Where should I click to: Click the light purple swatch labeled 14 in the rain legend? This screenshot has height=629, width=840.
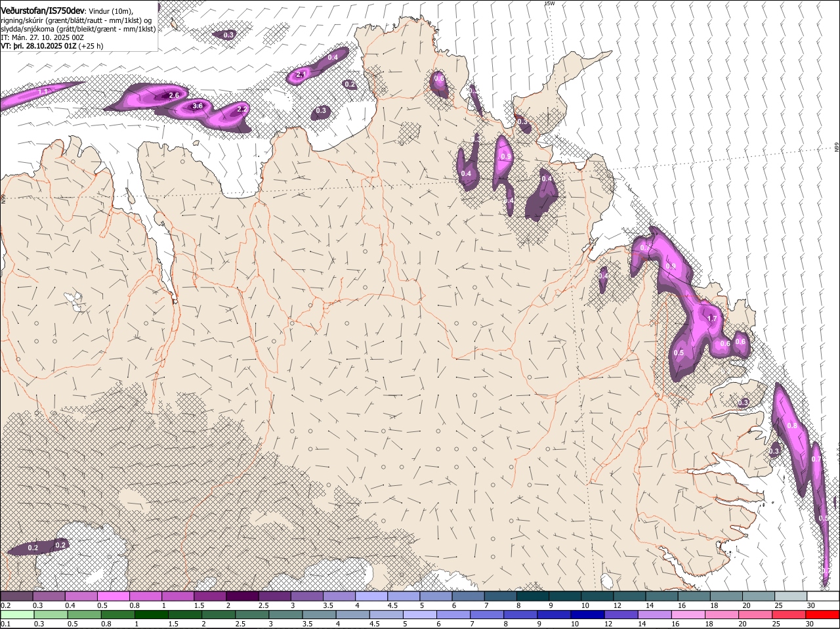pos(654,615)
